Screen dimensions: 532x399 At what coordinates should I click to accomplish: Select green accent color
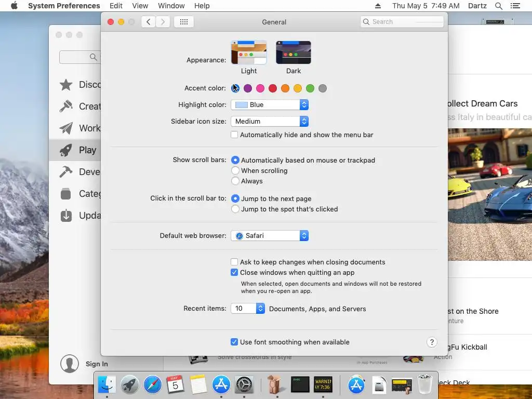click(x=310, y=88)
